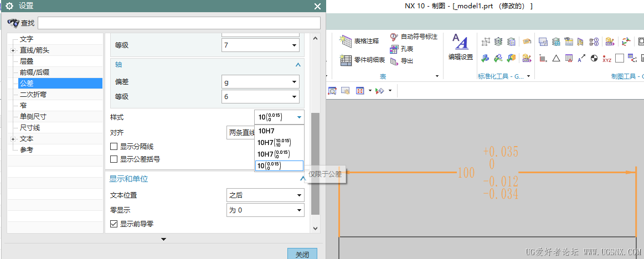Click the 关闭 close button
The image size is (644, 259).
[x=302, y=254]
